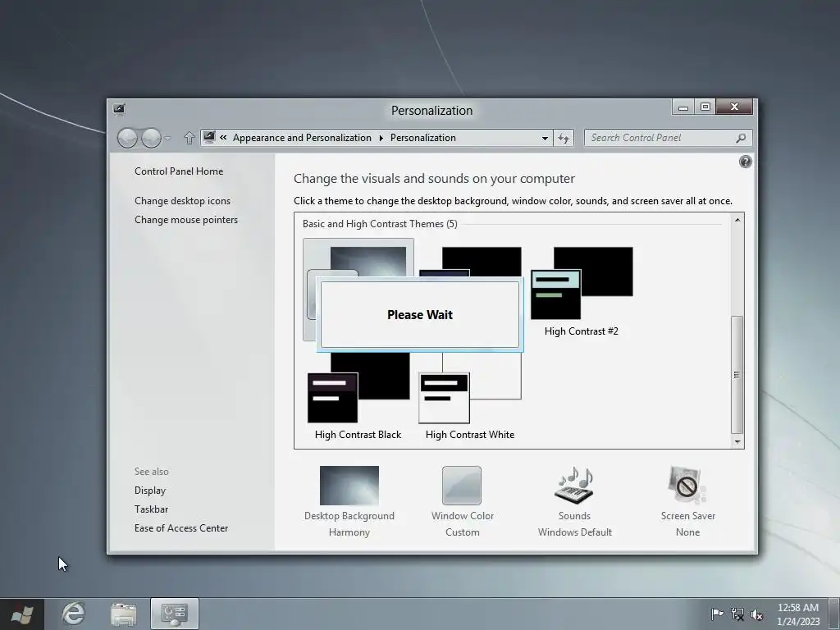Go up one level with the up arrow
The height and width of the screenshot is (630, 840).
(x=189, y=138)
